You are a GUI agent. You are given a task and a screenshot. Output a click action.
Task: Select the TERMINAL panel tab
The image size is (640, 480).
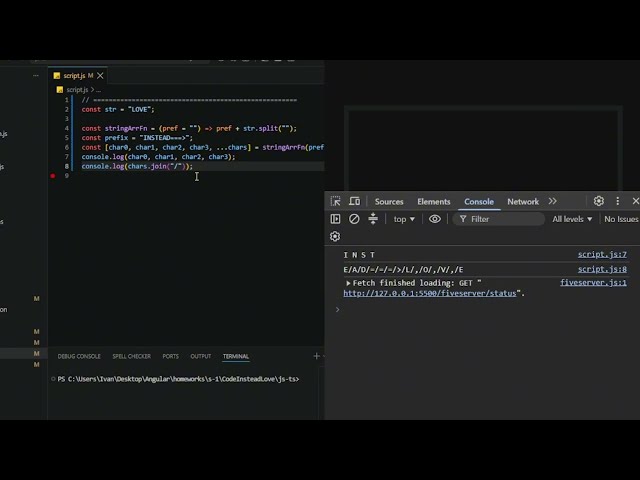(x=236, y=356)
